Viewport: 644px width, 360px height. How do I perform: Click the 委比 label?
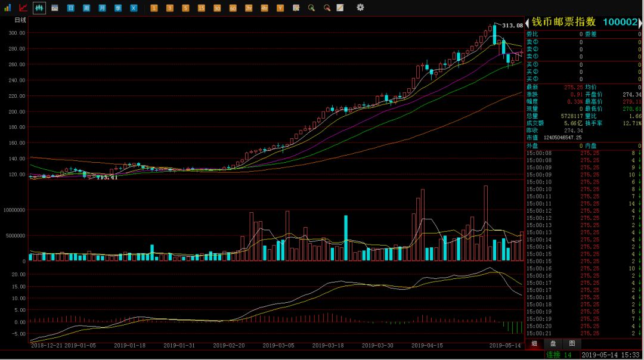[532, 35]
